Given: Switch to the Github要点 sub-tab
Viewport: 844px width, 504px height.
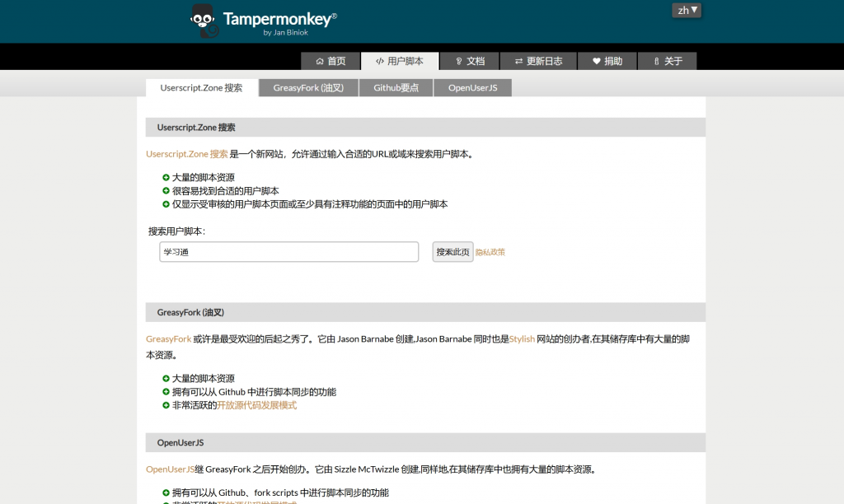Looking at the screenshot, I should point(396,87).
